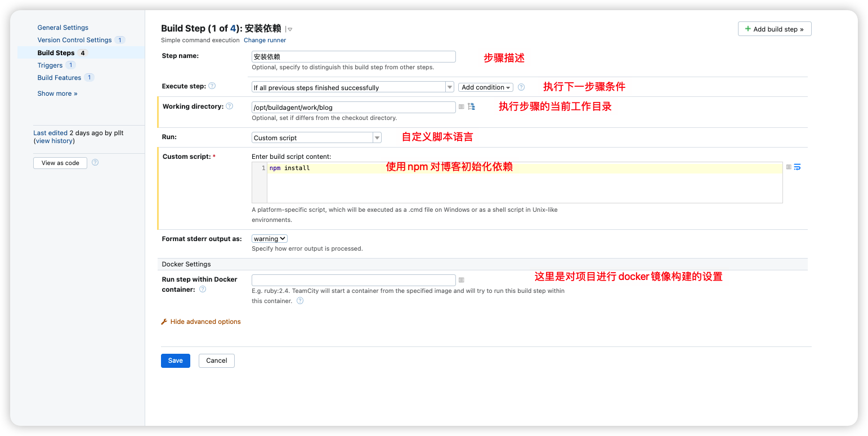Click Add build step button
Image resolution: width=868 pixels, height=436 pixels.
tap(775, 29)
